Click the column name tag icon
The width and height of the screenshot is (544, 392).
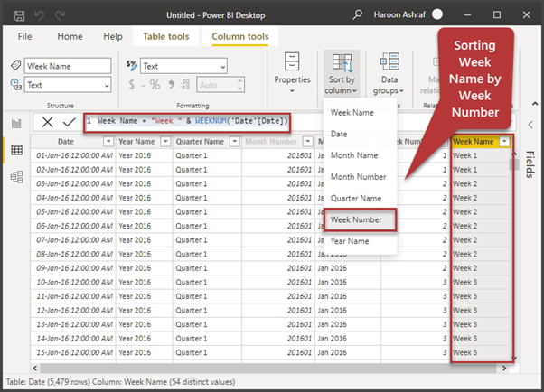click(x=16, y=65)
